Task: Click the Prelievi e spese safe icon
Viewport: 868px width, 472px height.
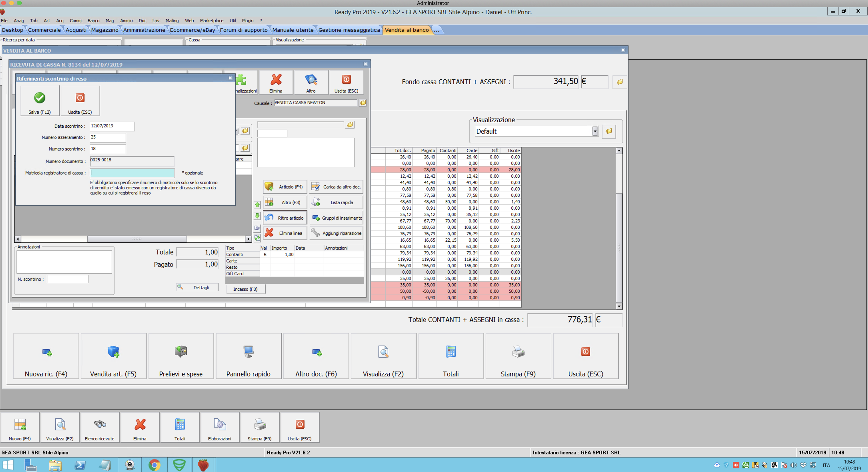Action: (x=181, y=351)
